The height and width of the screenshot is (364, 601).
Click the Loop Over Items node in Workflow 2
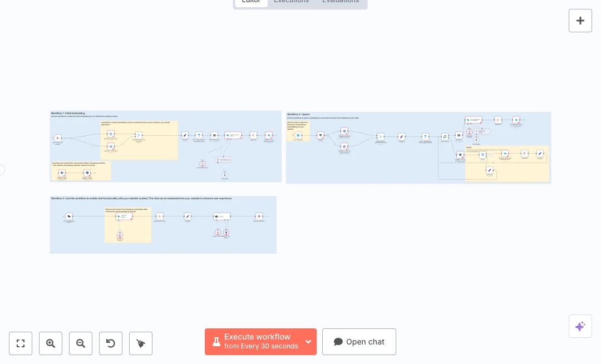point(445,136)
